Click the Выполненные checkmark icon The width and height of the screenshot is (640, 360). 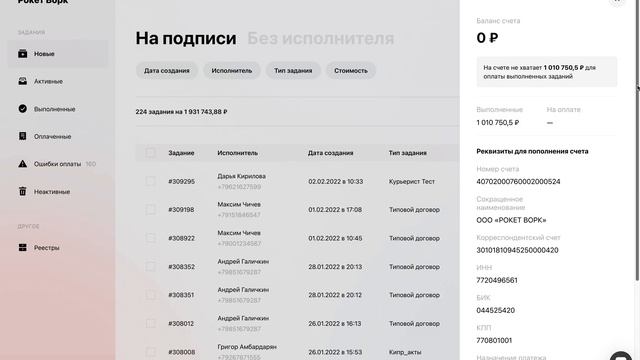(22, 109)
